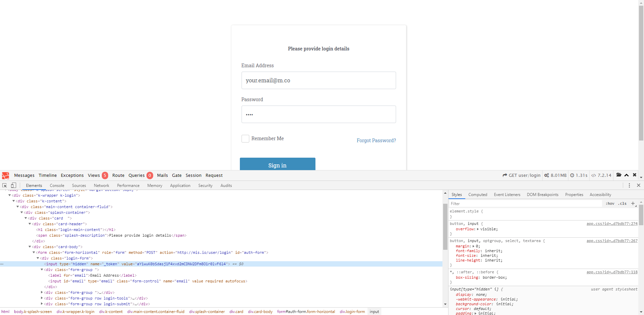644x315 pixels.
Task: Select the hidden _token input row
Action: pyautogui.click(x=221, y=264)
